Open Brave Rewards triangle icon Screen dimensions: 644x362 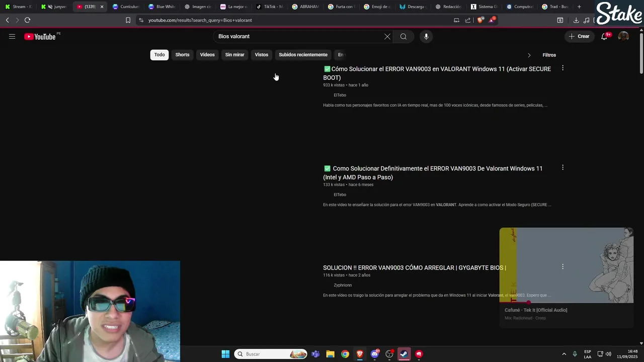(492, 20)
